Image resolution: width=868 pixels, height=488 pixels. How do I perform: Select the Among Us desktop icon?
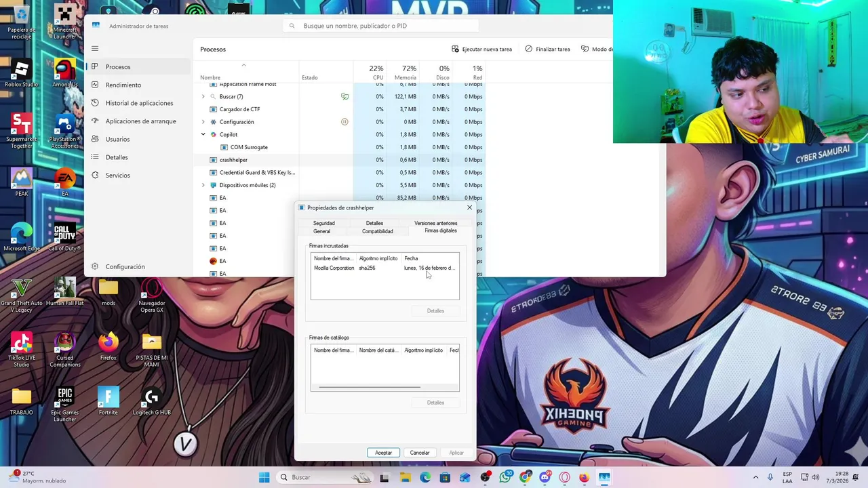coord(64,73)
